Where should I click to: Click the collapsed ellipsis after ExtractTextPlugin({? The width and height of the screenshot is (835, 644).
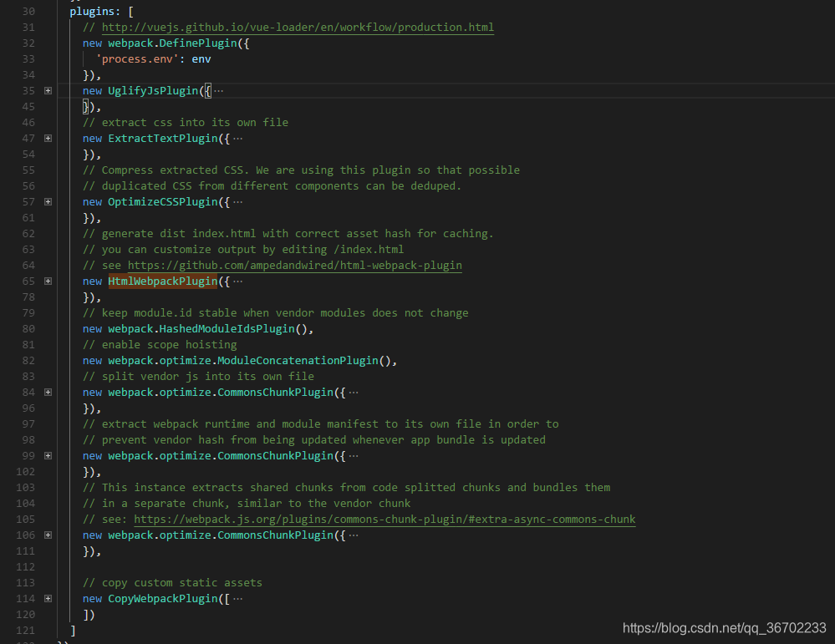coord(237,139)
